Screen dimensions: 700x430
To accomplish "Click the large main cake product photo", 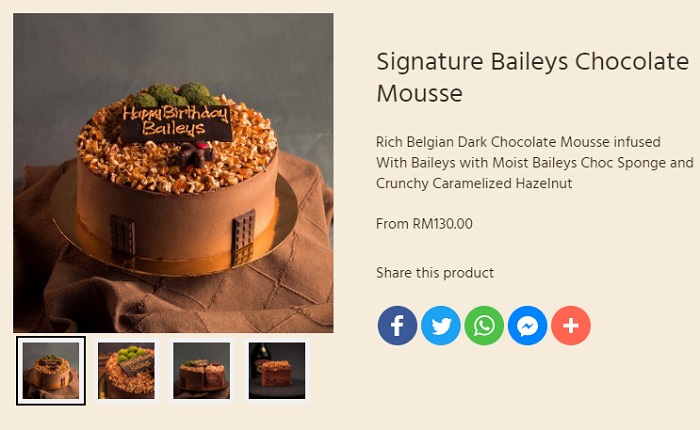I will coord(173,173).
